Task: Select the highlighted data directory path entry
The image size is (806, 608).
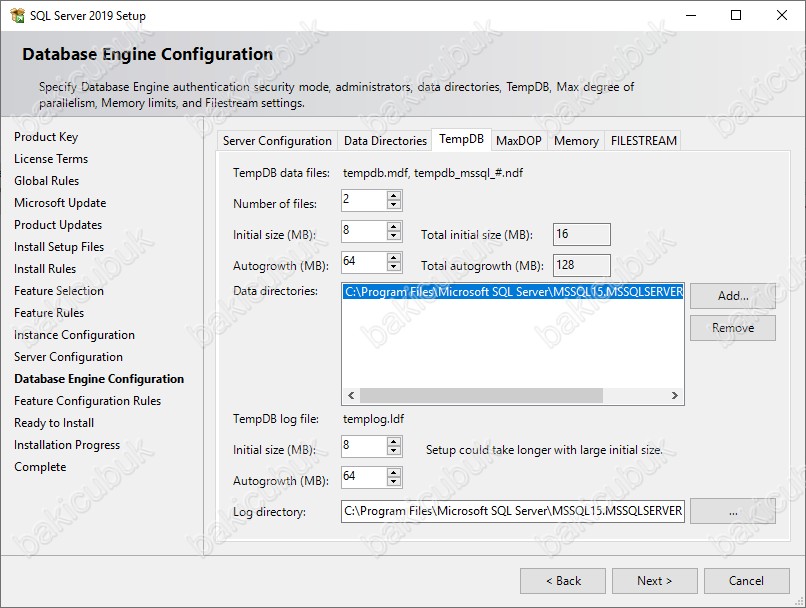Action: tap(513, 292)
